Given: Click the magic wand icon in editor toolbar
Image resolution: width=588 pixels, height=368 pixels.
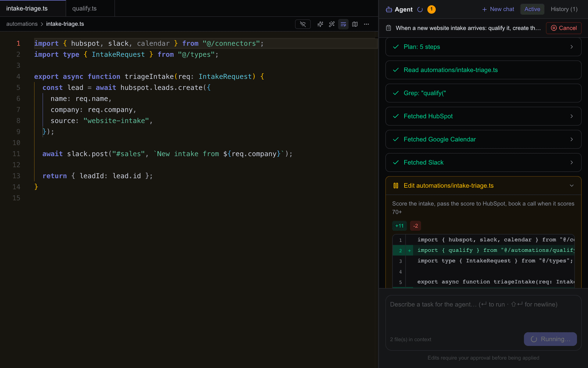Looking at the screenshot, I should (x=331, y=24).
